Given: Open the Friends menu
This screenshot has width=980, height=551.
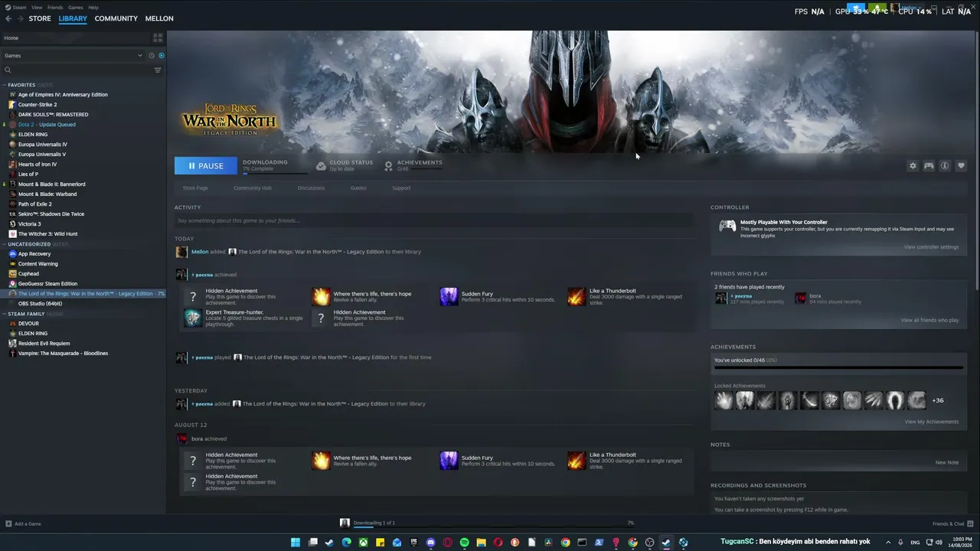Looking at the screenshot, I should [55, 7].
